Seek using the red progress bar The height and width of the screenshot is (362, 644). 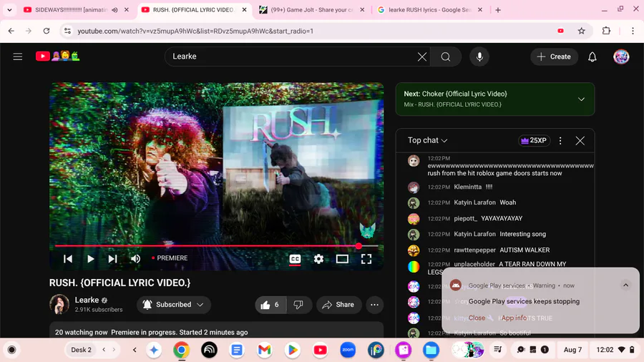[216, 246]
